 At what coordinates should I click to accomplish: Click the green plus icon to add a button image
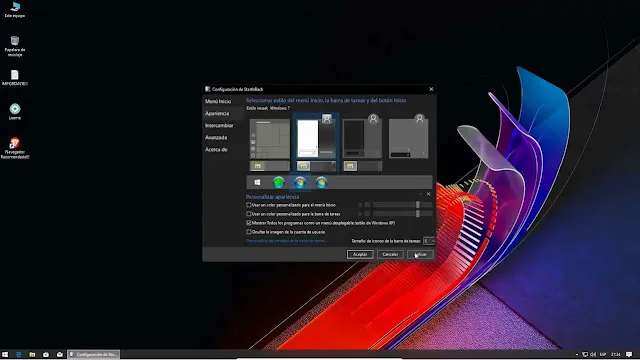(420, 194)
